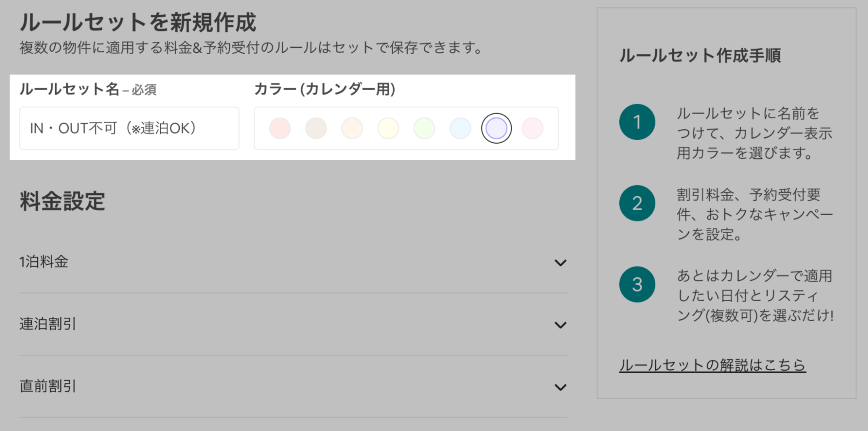Select the beige calendar color swatch

tap(316, 128)
